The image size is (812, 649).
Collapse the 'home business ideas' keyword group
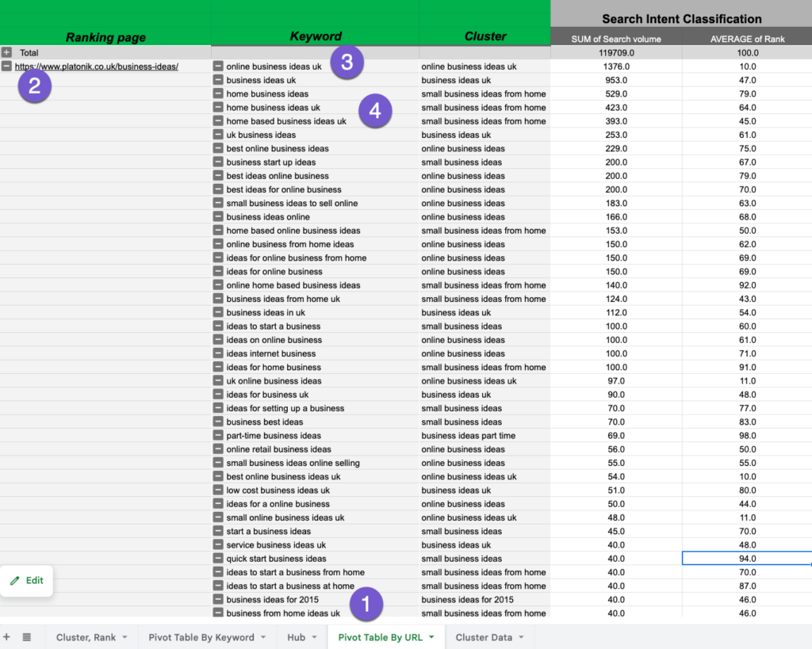(218, 94)
